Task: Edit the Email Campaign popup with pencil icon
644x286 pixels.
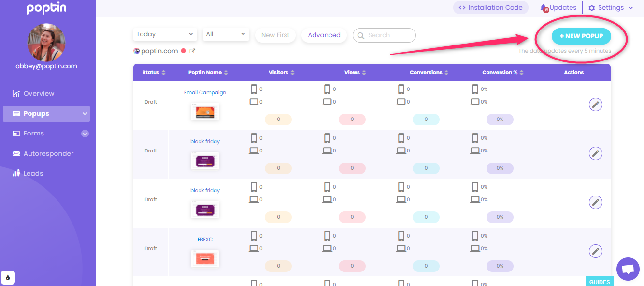Action: 596,105
